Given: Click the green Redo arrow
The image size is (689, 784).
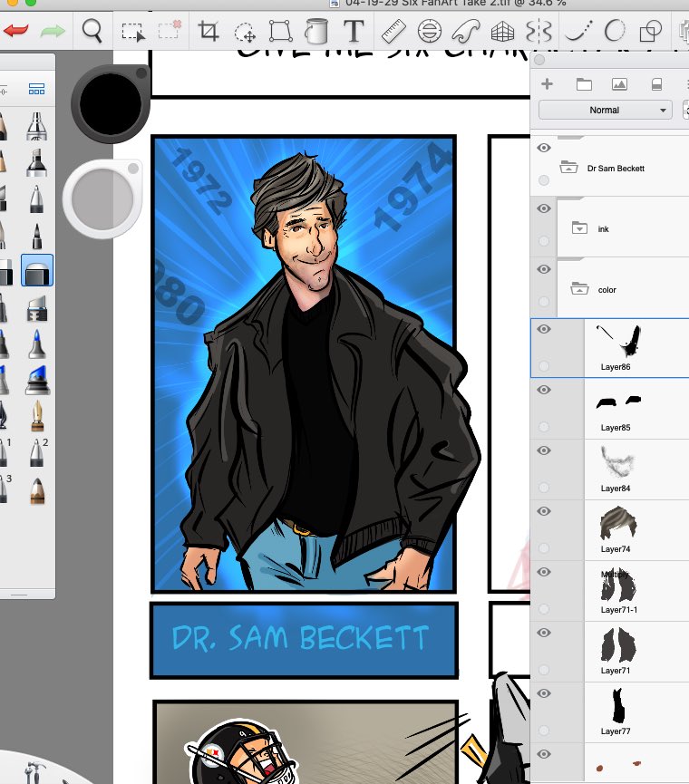Looking at the screenshot, I should click(x=53, y=31).
